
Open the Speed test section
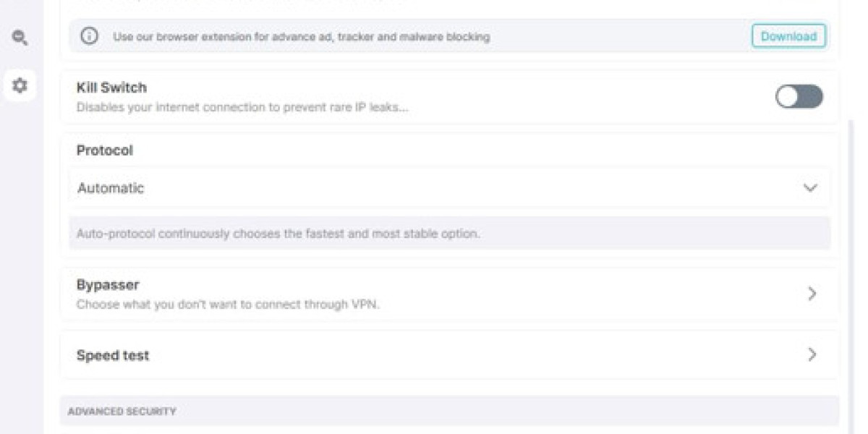point(448,355)
